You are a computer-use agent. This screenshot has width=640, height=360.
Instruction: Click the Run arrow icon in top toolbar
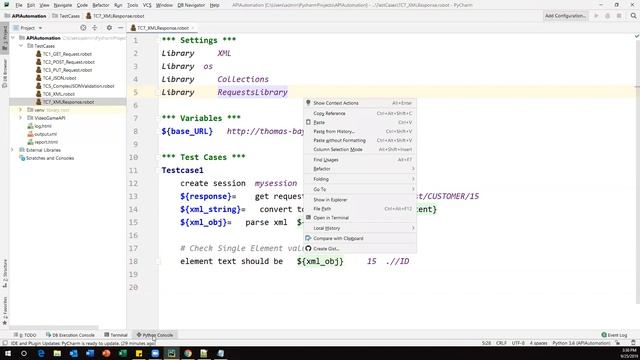pyautogui.click(x=596, y=16)
